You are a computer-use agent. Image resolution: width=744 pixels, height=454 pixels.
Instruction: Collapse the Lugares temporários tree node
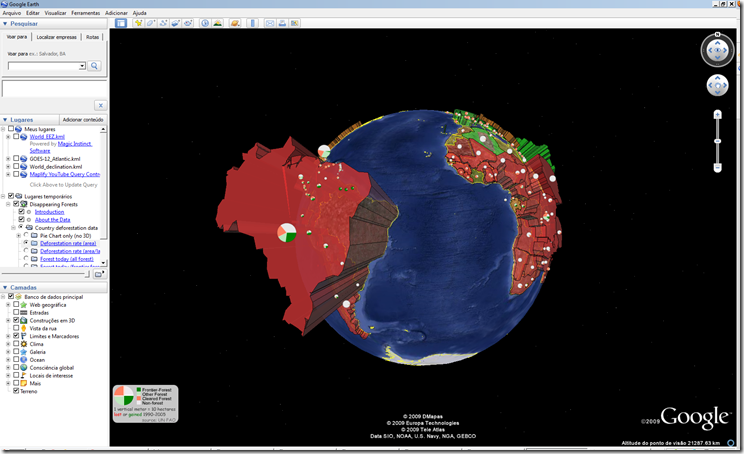coord(3,196)
